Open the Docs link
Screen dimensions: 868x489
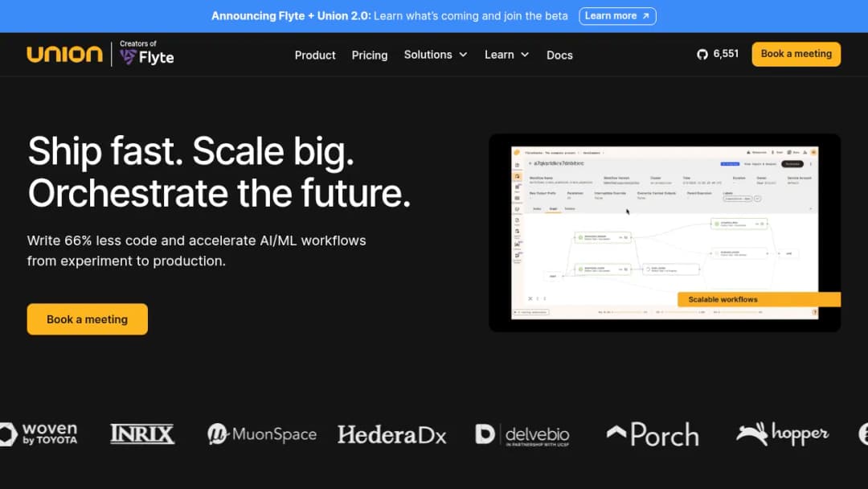coord(559,55)
